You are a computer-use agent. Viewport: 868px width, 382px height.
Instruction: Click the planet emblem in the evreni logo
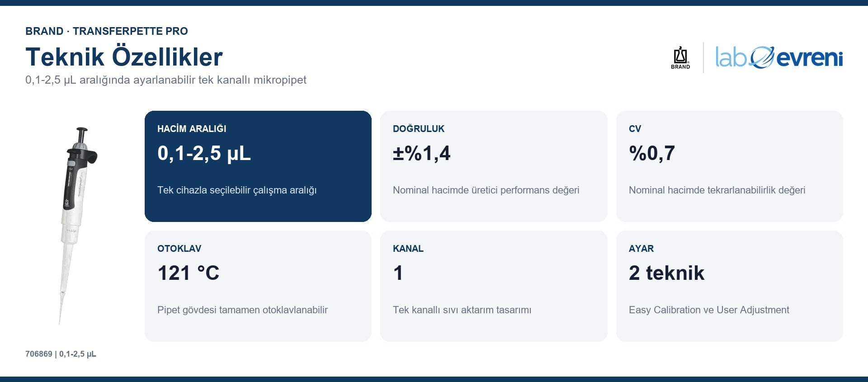pos(762,57)
